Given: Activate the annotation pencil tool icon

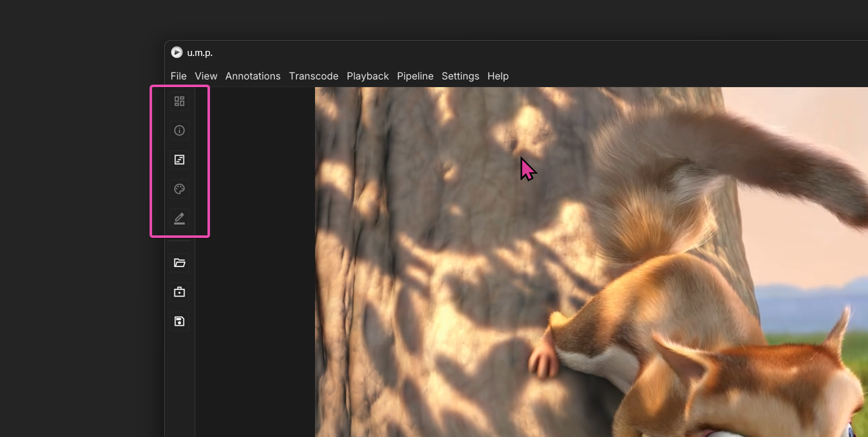Looking at the screenshot, I should [x=179, y=218].
